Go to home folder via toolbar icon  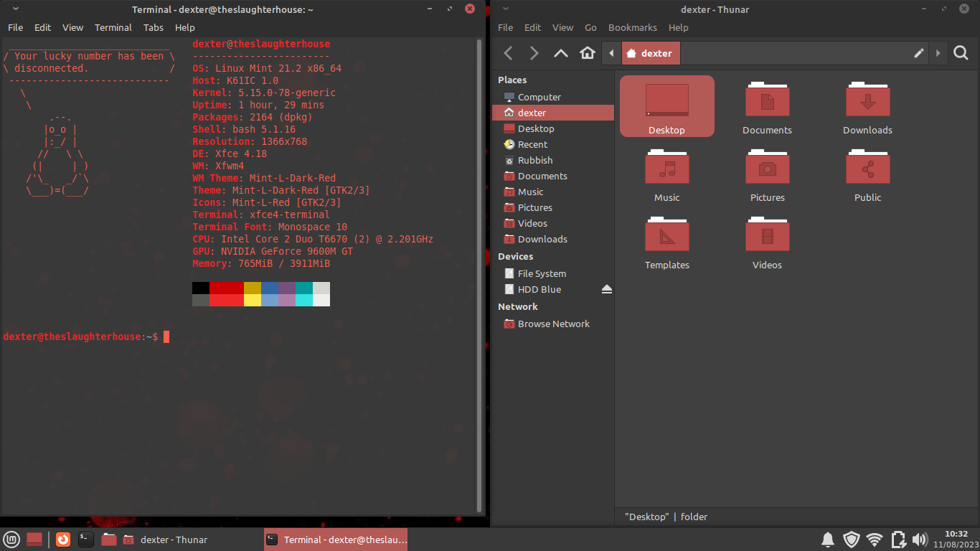click(x=588, y=53)
